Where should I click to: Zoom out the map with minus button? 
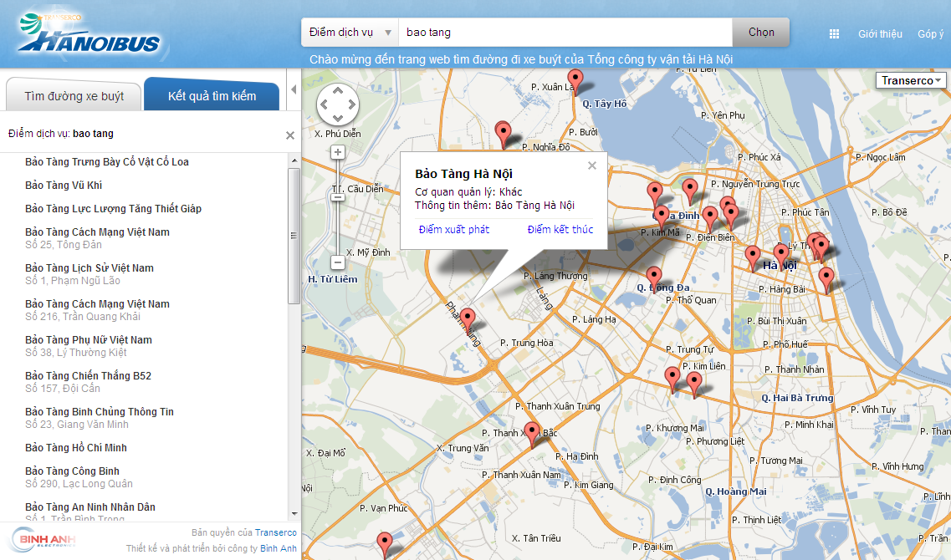coord(338,262)
